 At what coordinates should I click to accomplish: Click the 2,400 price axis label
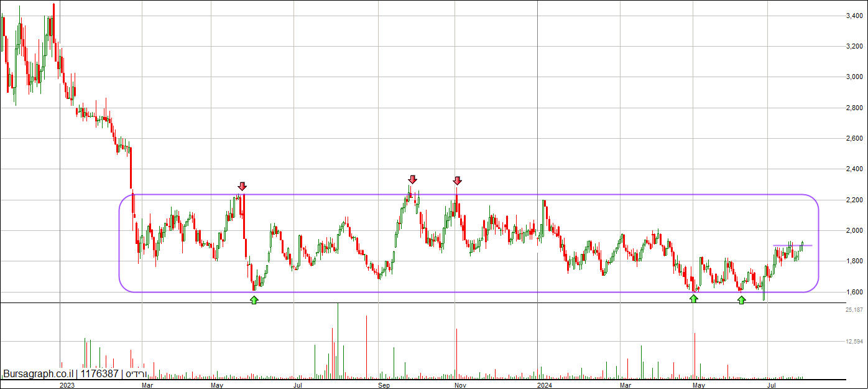(855, 169)
